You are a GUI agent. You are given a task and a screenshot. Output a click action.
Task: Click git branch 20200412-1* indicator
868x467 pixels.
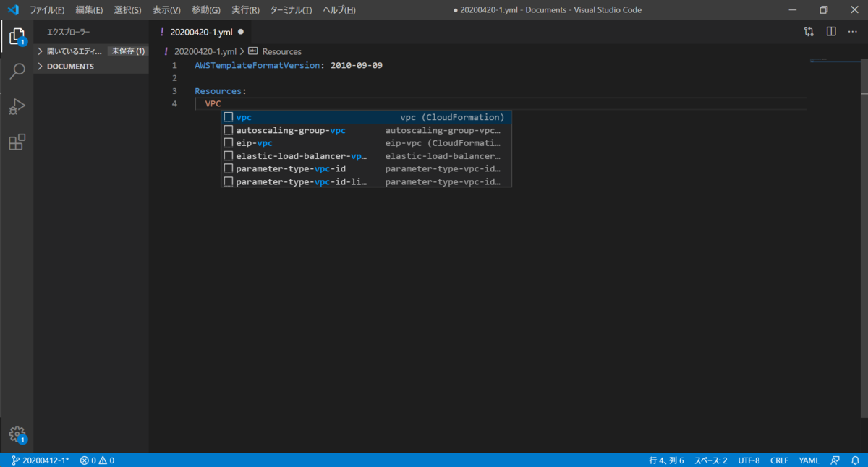[x=41, y=460]
